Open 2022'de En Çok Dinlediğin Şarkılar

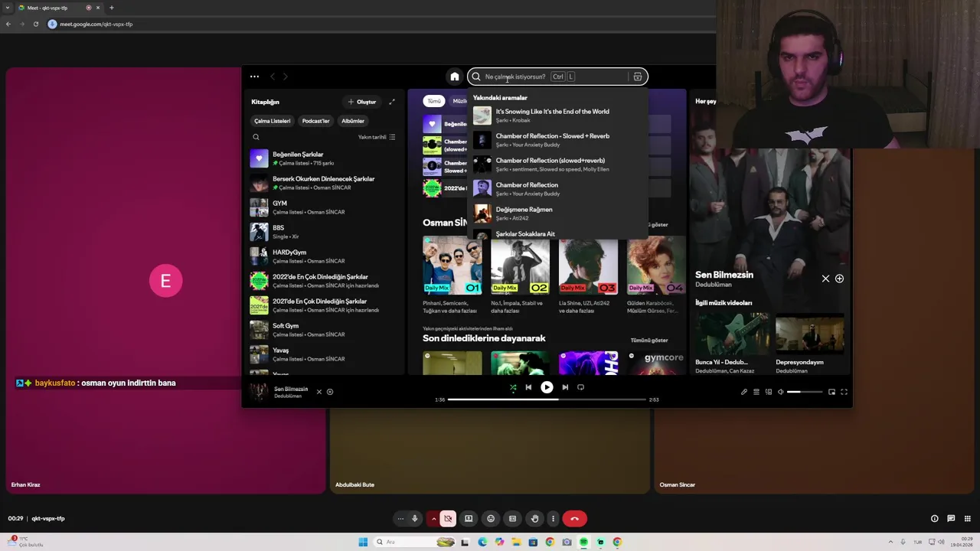click(323, 281)
